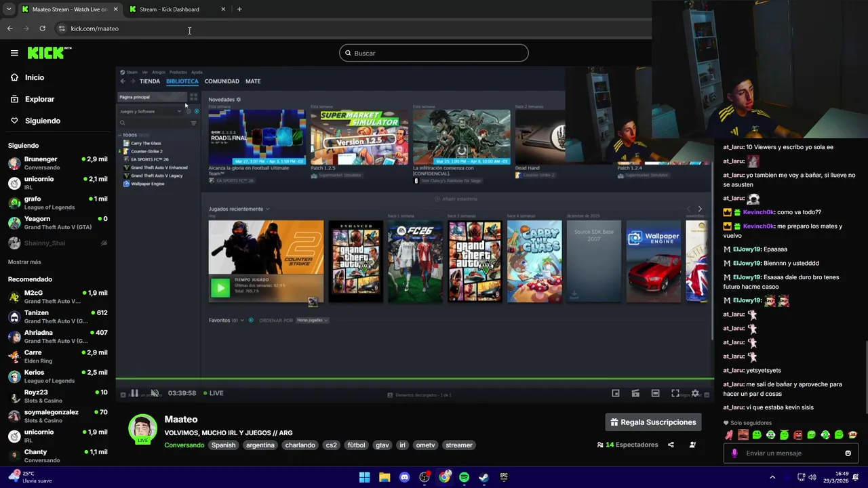
Task: Launch Epic Games from the taskbar
Action: point(504,477)
